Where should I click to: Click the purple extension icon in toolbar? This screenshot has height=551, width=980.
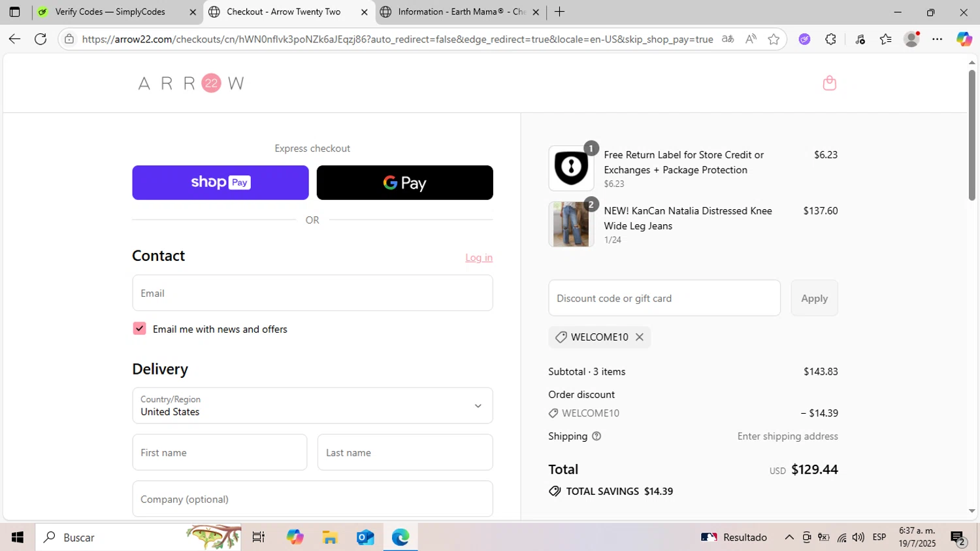(x=804, y=39)
